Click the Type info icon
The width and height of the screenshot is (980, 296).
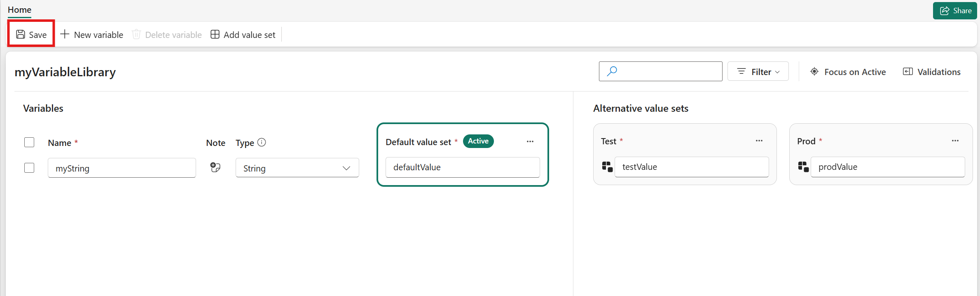pyautogui.click(x=262, y=143)
